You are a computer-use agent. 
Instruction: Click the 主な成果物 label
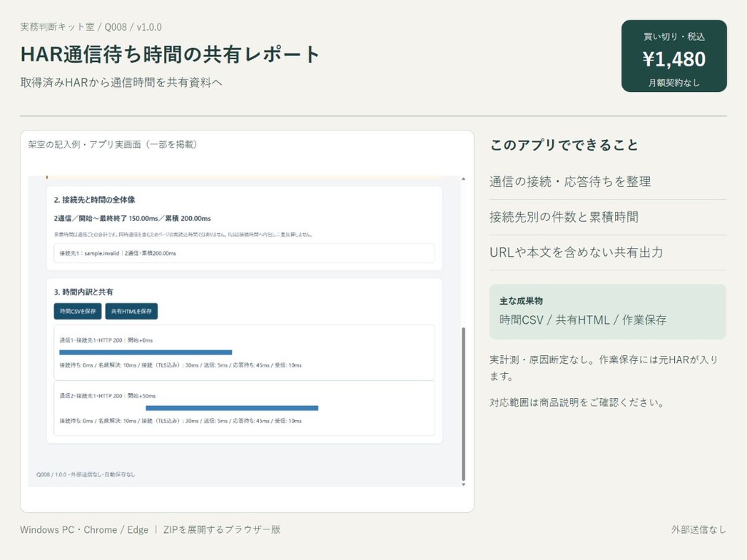[521, 301]
